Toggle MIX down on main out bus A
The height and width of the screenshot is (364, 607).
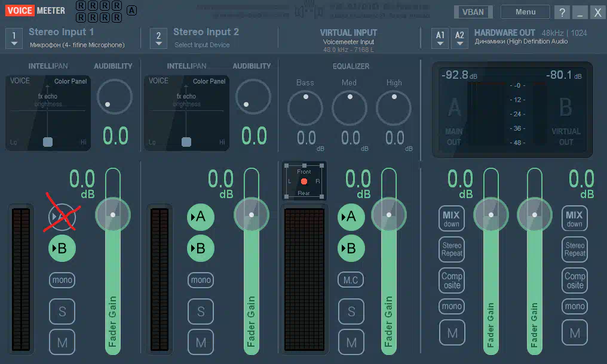(452, 218)
